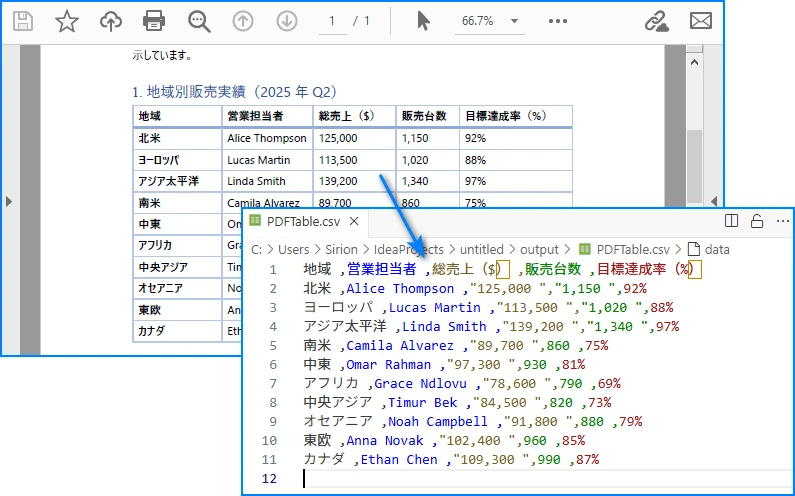Screen dimensions: 795x496
Task: Open the magnifier search tool
Action: click(x=199, y=21)
